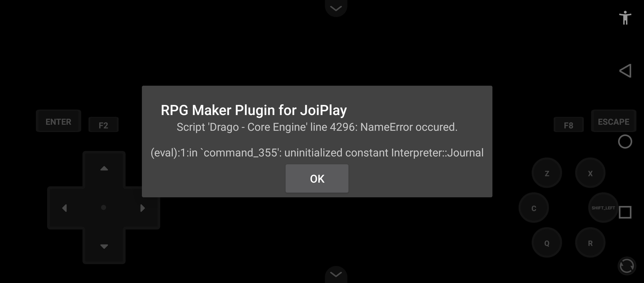
Task: Tap the ENTER gamepad key
Action: [58, 121]
